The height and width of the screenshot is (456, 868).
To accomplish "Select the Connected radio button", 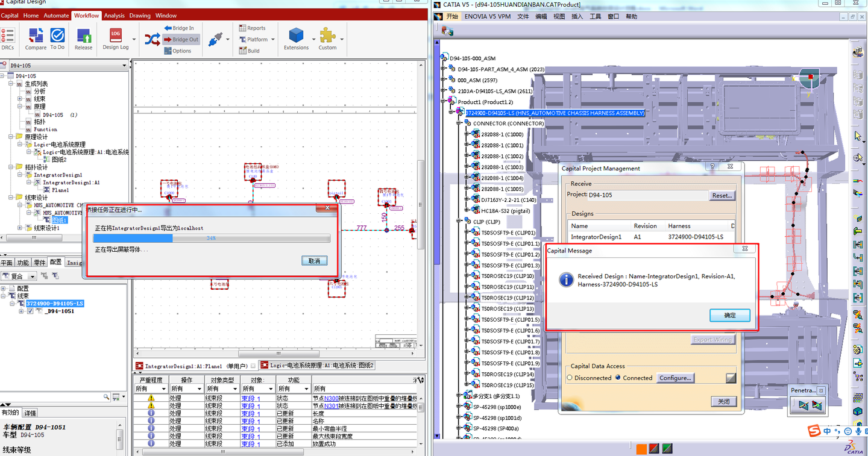I will coord(617,378).
